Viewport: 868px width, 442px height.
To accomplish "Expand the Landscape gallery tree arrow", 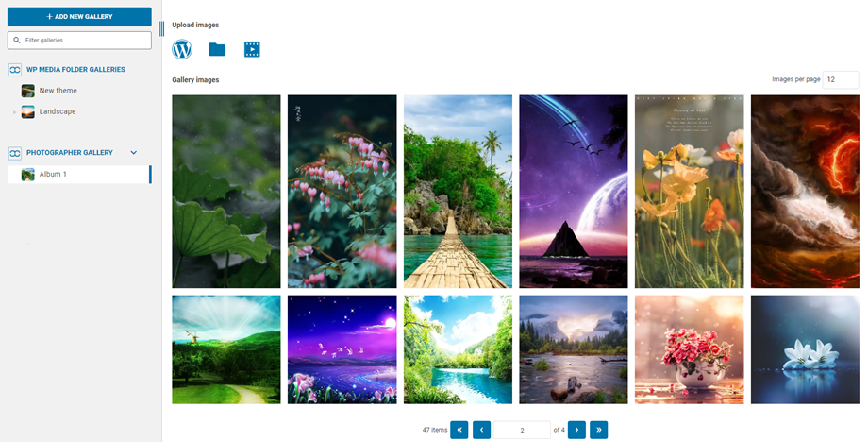I will (x=14, y=112).
